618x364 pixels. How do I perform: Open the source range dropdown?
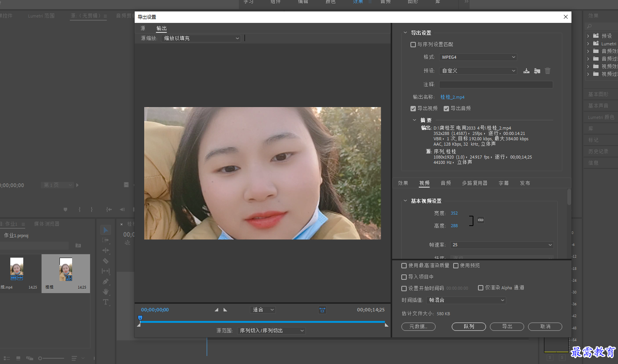(271, 331)
